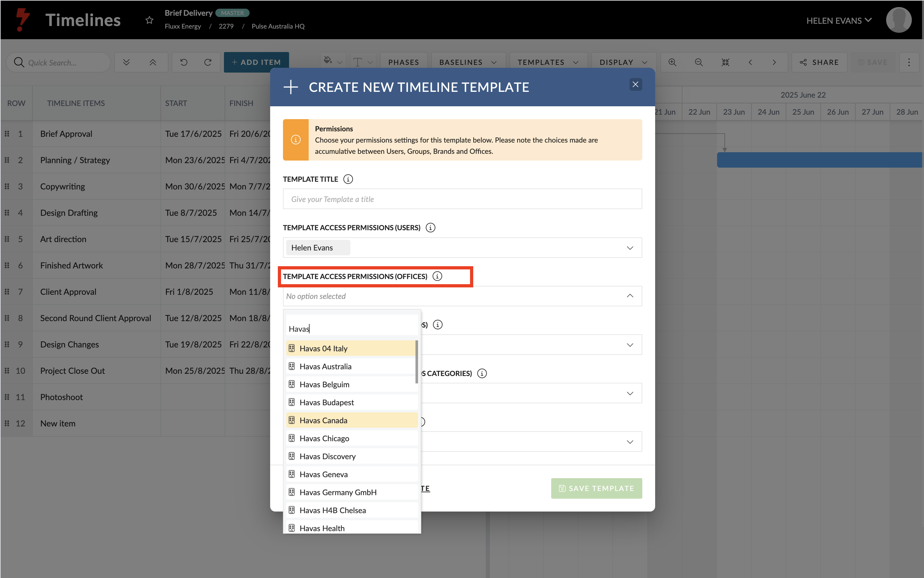Click the SAVE TEMPLATE button
The height and width of the screenshot is (578, 924).
596,488
